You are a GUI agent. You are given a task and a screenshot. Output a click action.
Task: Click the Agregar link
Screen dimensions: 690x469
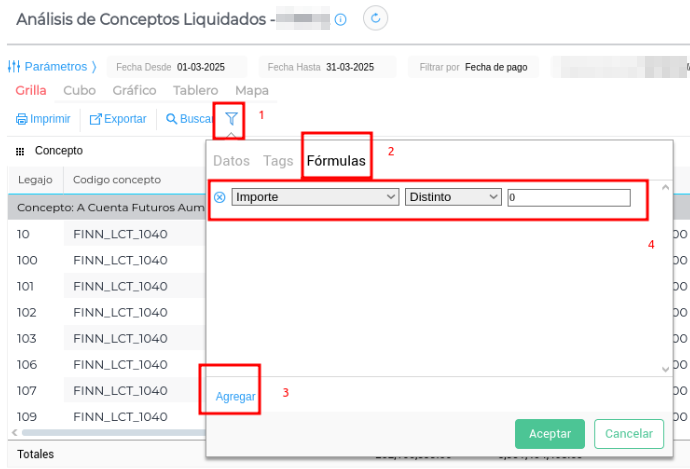click(235, 396)
